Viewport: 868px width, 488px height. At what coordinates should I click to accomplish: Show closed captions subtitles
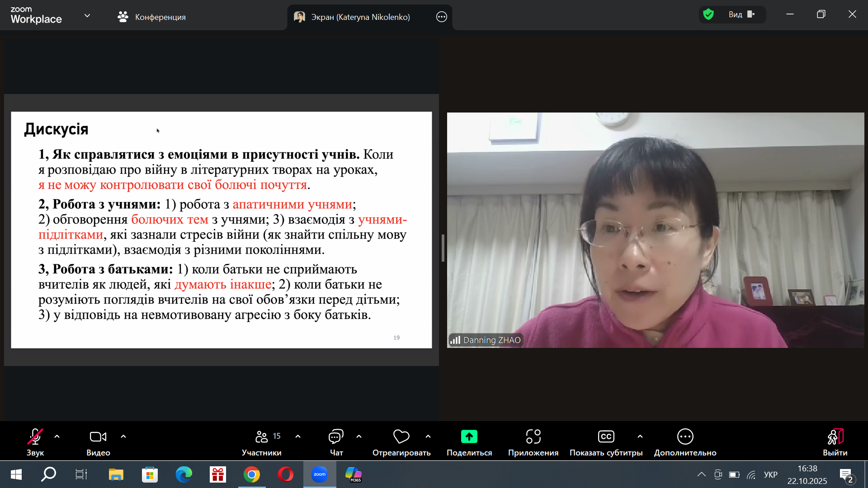[606, 437]
